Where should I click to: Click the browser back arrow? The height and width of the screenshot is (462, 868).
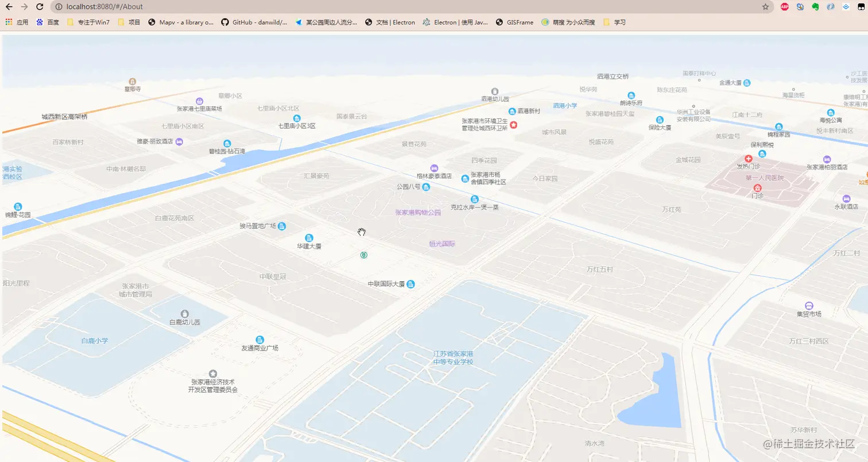pos(9,7)
